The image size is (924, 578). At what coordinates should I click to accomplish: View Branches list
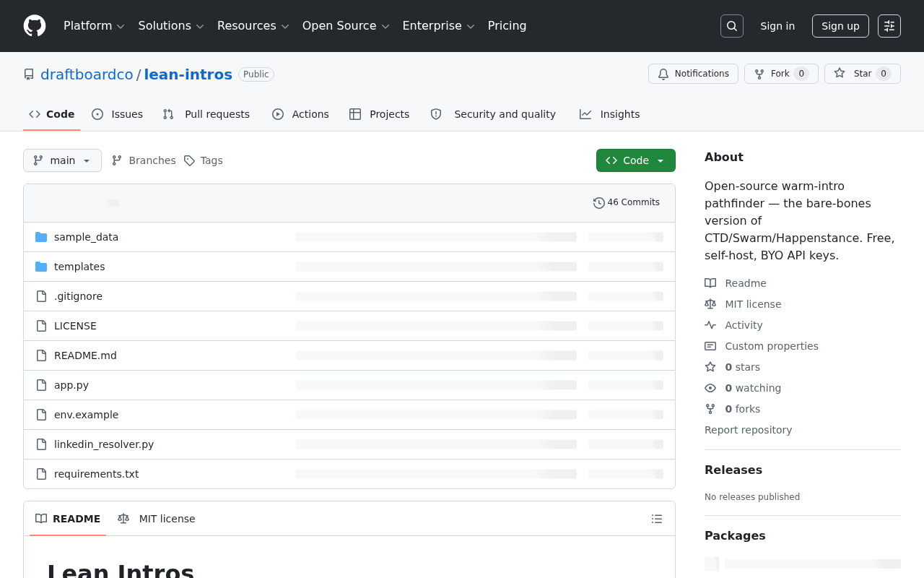[144, 160]
